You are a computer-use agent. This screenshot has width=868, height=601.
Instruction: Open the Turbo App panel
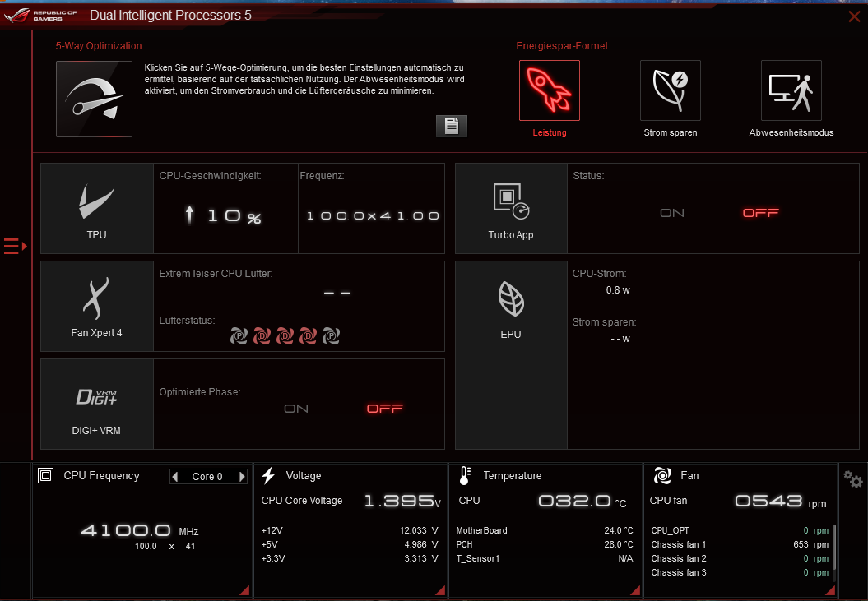[x=511, y=208]
